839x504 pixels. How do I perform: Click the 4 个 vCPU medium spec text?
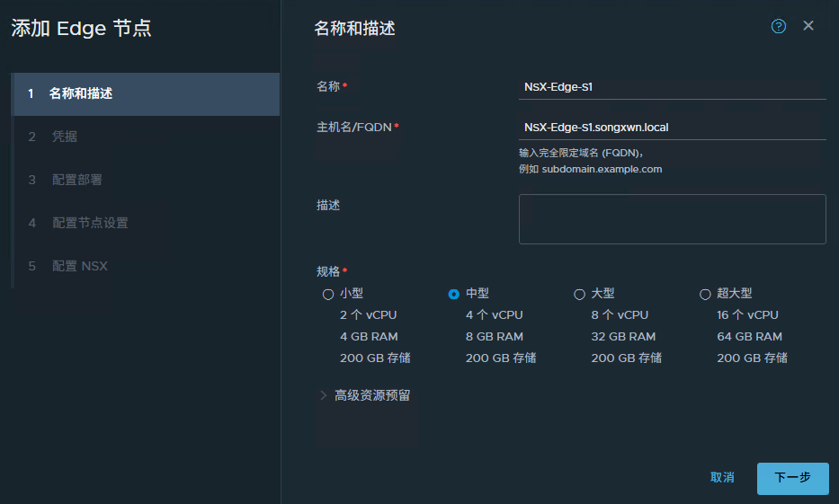494,315
